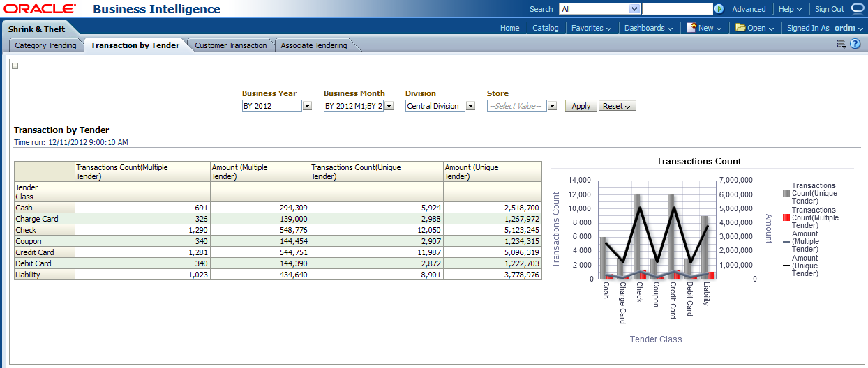Open the Associate Tendering tab
This screenshot has width=868, height=368.
click(x=313, y=45)
